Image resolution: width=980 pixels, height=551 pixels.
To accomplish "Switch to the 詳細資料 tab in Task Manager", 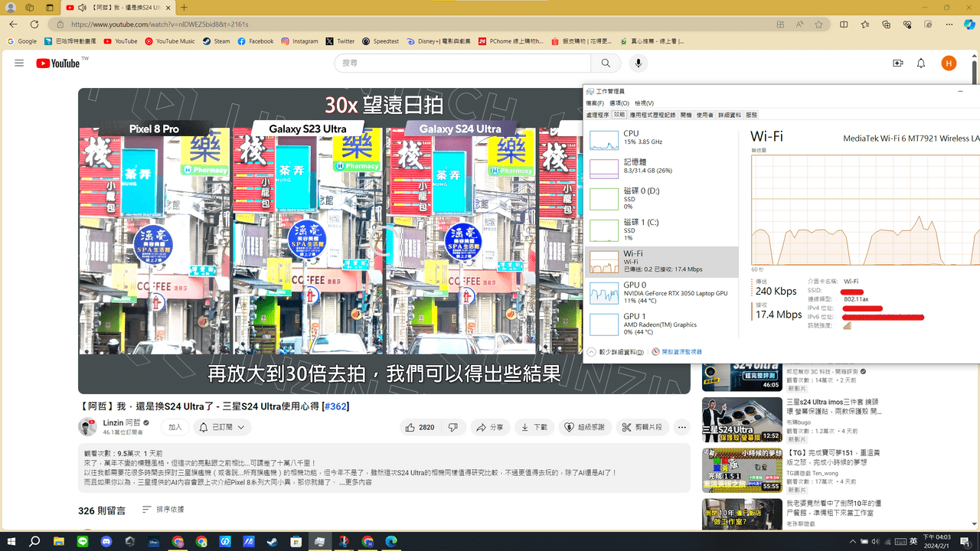I will 730,115.
